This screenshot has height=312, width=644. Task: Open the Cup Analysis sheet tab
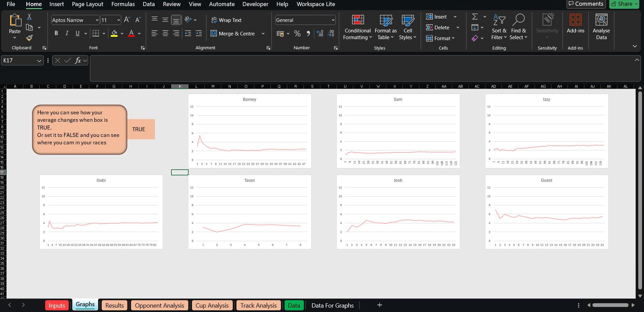tap(212, 305)
